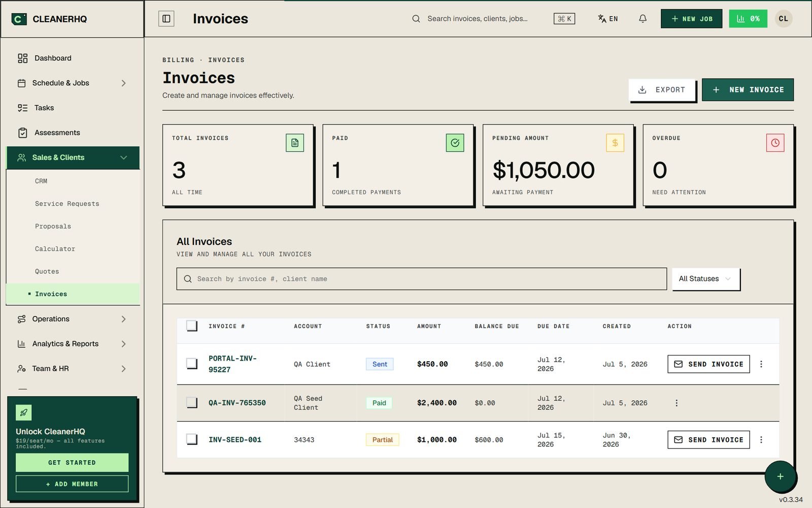Click the floating plus action button

(x=780, y=476)
